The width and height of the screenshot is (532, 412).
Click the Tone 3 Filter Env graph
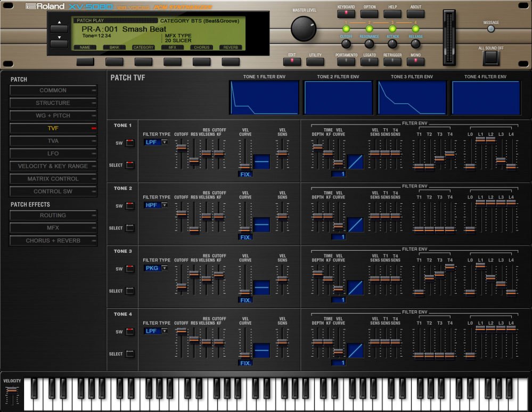pos(412,97)
